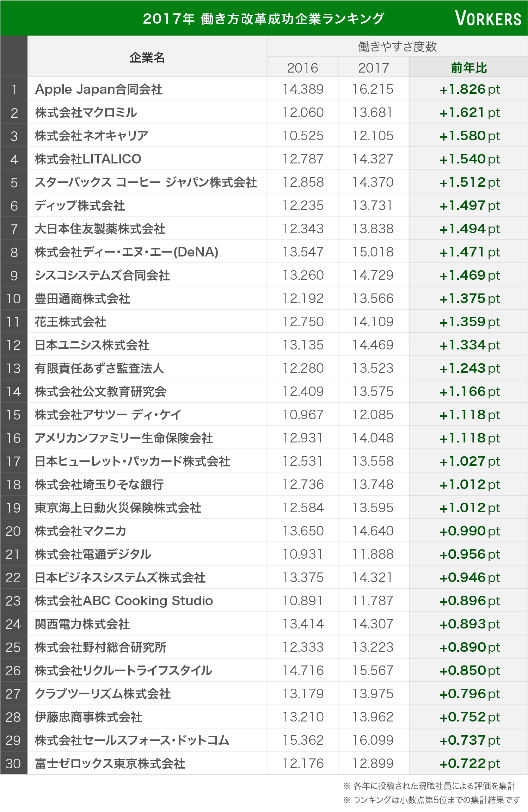Click the '+1.512pt' year-over-year value

tap(470, 182)
